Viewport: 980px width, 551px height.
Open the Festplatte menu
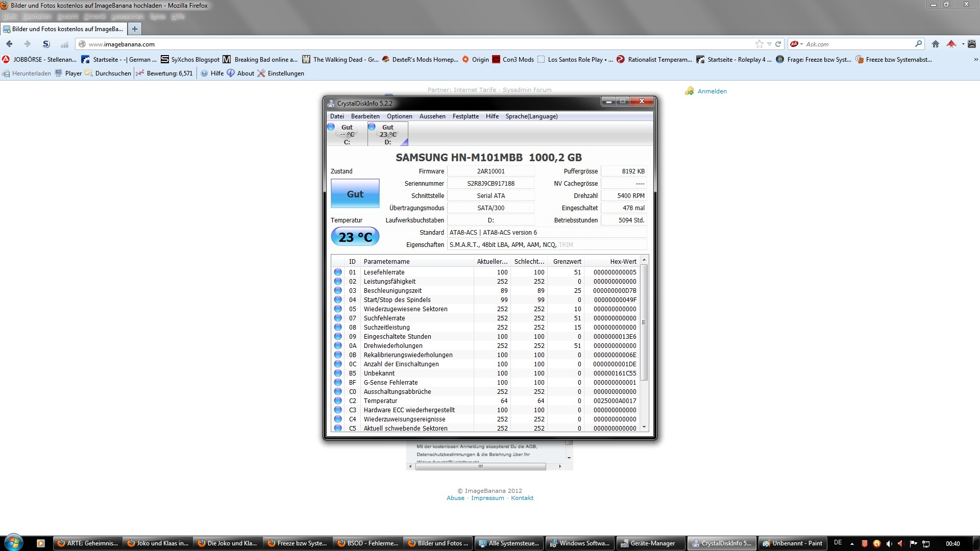click(465, 116)
